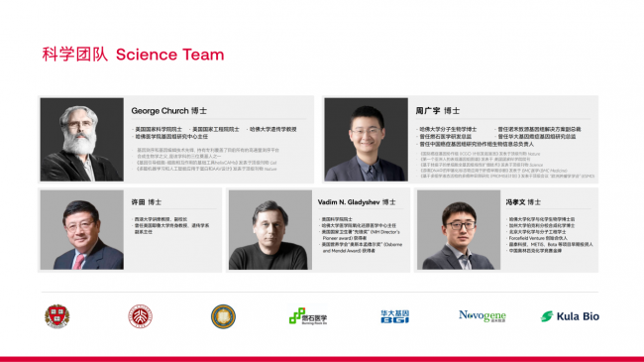Select 冯孝文's portrait photo
The height and width of the screenshot is (362, 644).
[x=459, y=229]
